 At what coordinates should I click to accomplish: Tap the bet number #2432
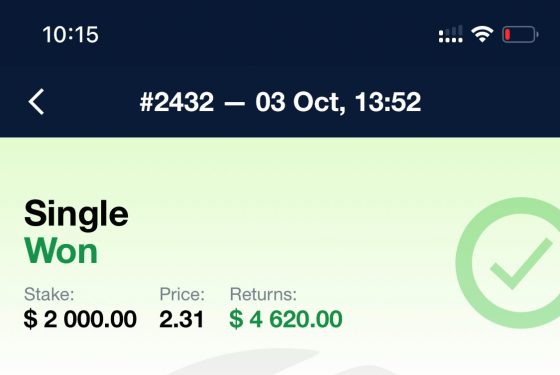[x=177, y=102]
